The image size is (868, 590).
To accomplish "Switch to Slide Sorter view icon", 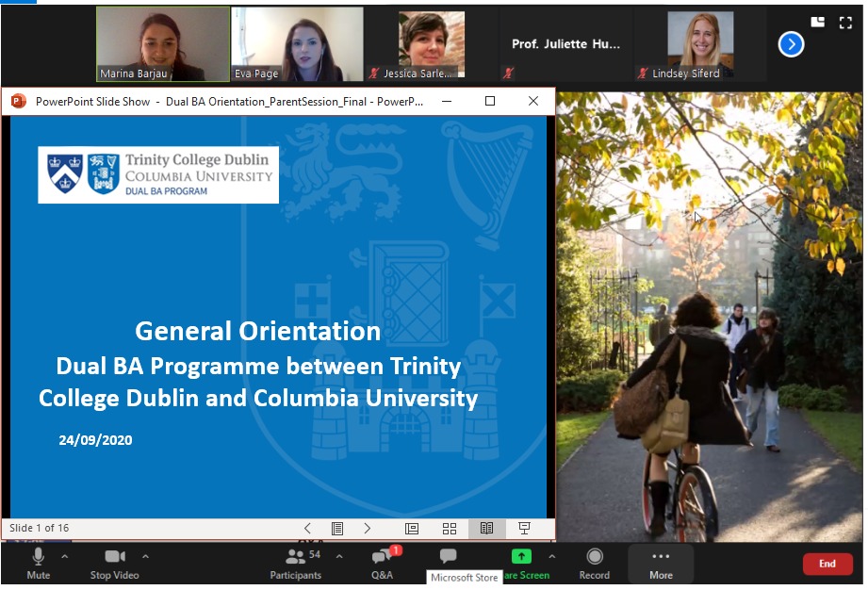I will coord(450,528).
